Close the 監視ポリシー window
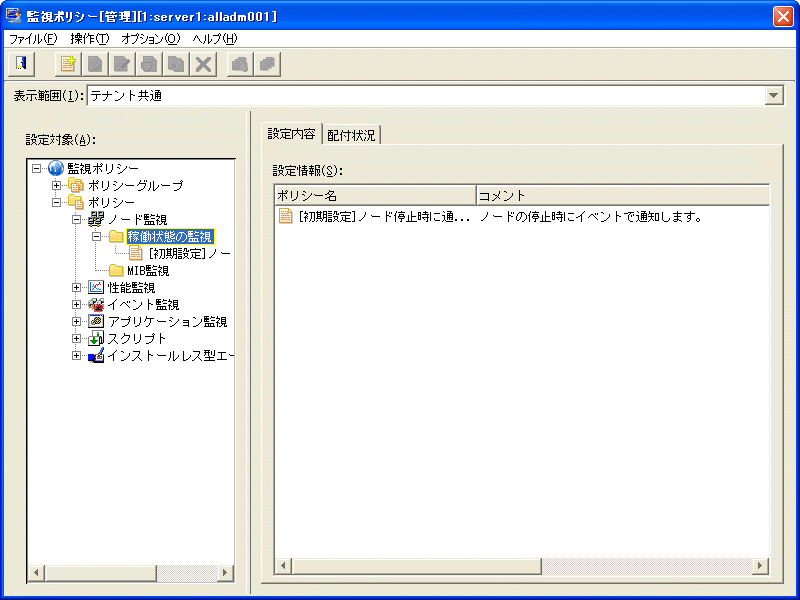 783,16
